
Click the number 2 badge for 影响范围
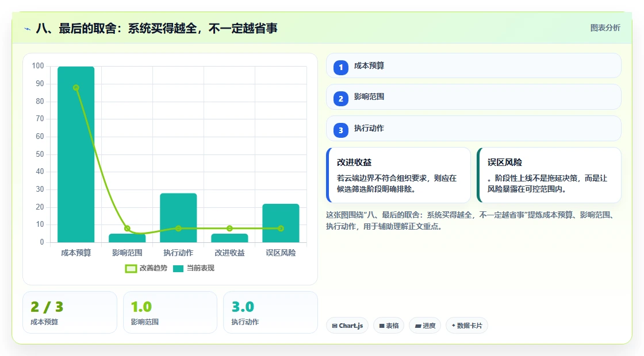(x=341, y=98)
